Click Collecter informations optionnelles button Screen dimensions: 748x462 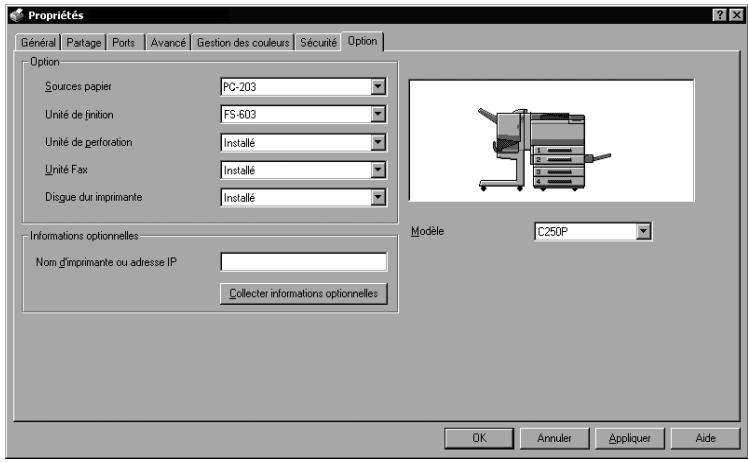[304, 294]
